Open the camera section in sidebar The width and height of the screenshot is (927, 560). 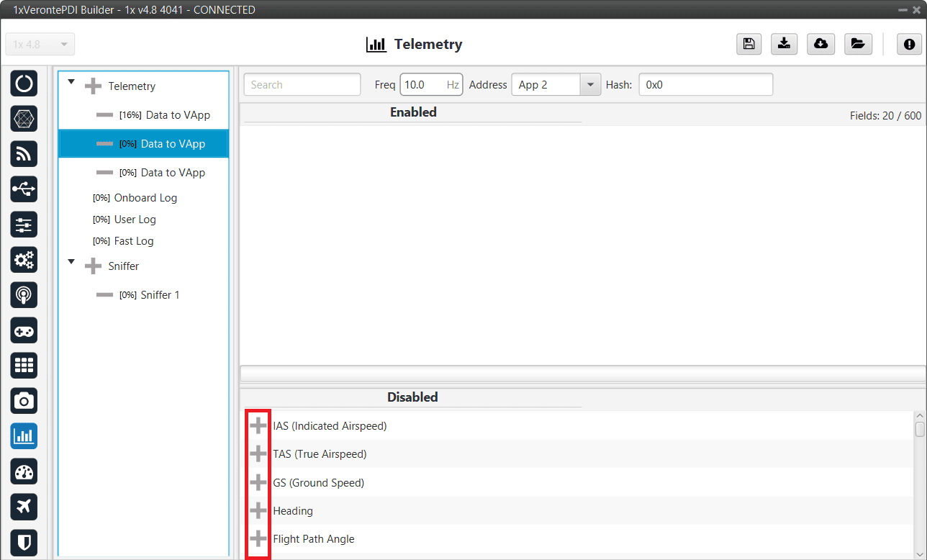[24, 401]
